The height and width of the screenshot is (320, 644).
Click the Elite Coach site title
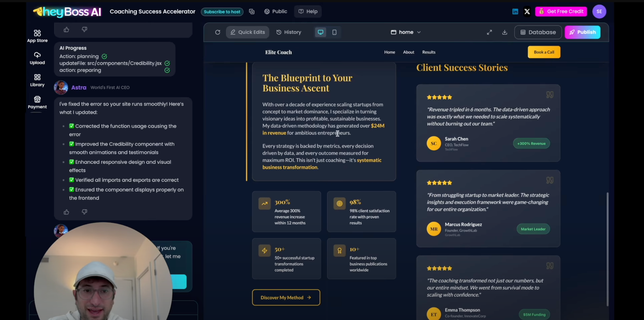click(x=278, y=52)
